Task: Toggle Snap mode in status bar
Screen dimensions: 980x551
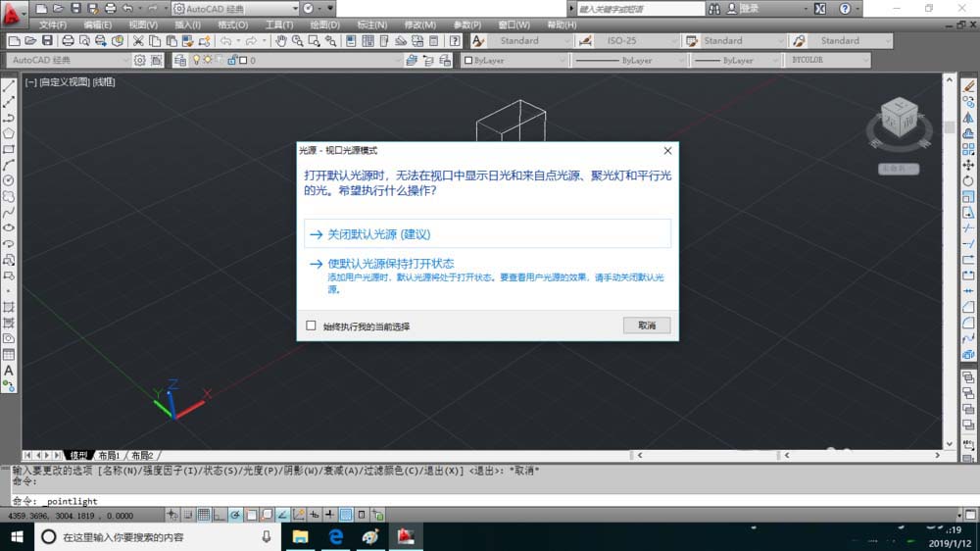Action: (x=187, y=515)
